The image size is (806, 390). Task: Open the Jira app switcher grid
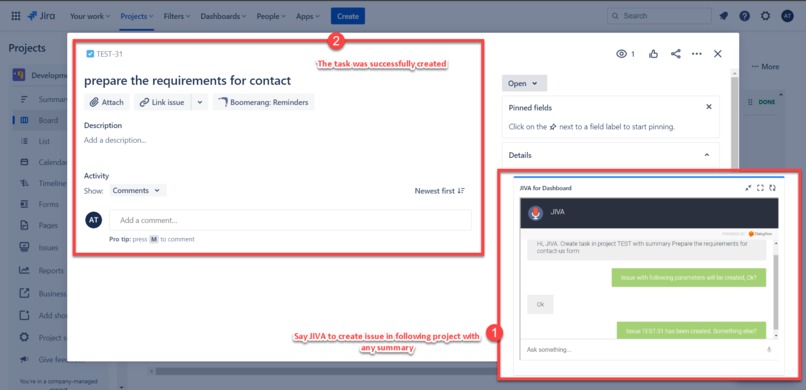coord(16,16)
